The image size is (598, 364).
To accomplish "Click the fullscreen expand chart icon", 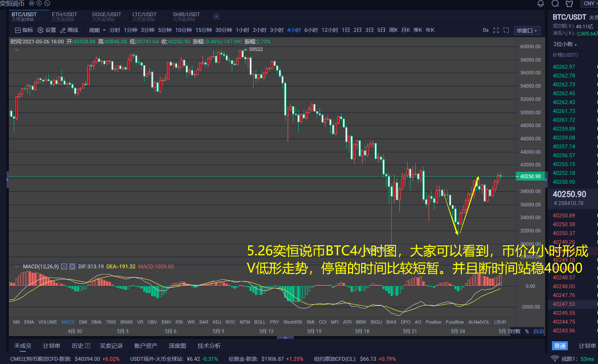I will coord(496,30).
